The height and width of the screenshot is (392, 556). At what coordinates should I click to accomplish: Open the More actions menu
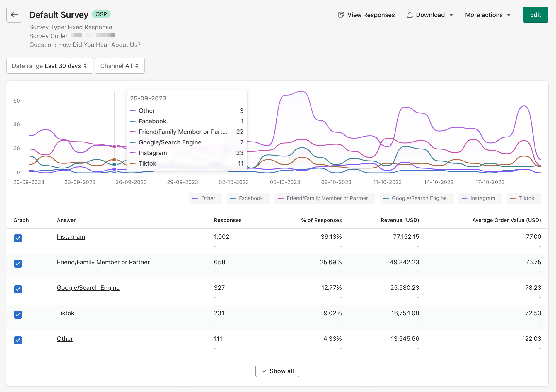(x=488, y=15)
